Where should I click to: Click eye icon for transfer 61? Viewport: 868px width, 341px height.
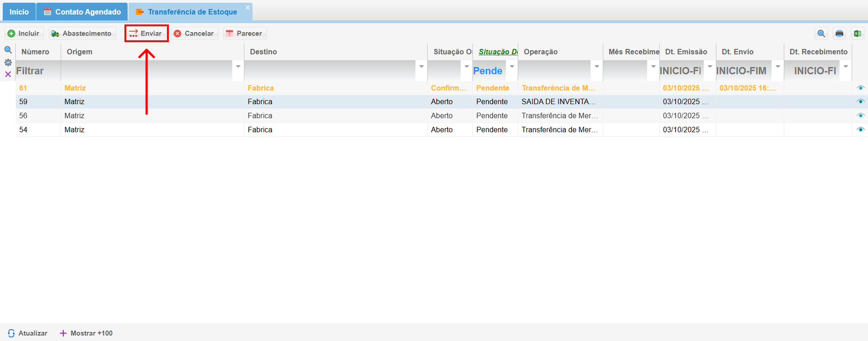point(860,88)
